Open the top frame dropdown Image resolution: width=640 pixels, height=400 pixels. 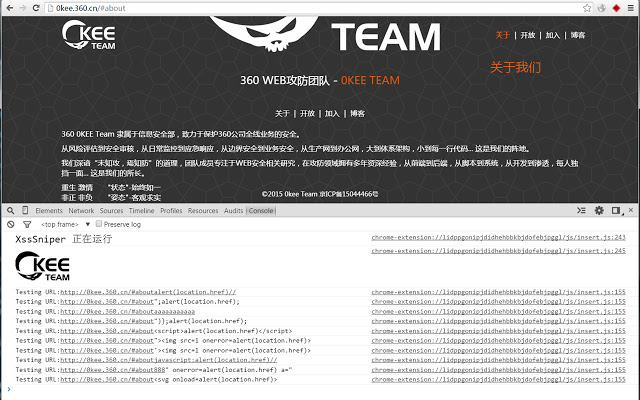point(65,224)
